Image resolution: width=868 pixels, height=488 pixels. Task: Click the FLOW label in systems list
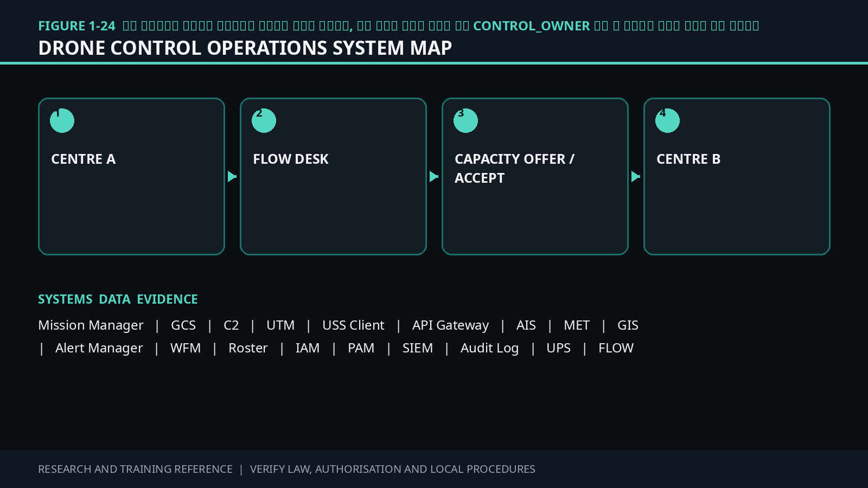pos(616,348)
